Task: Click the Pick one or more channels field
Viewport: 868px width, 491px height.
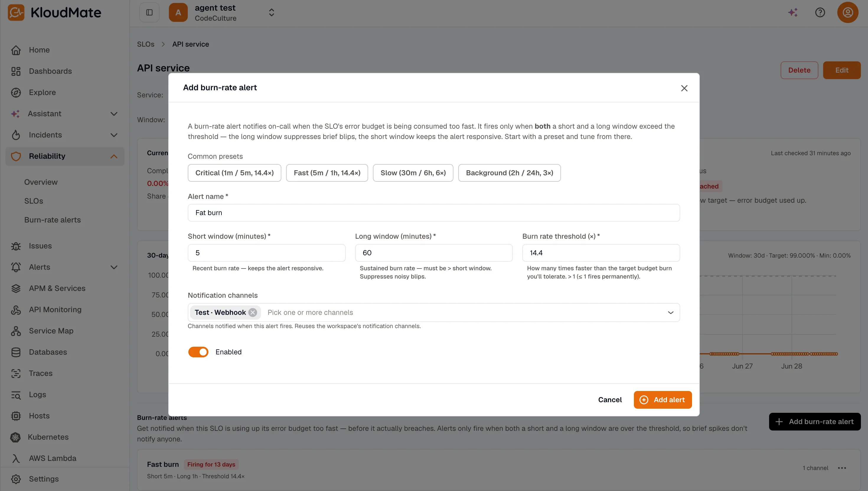Action: 434,312
